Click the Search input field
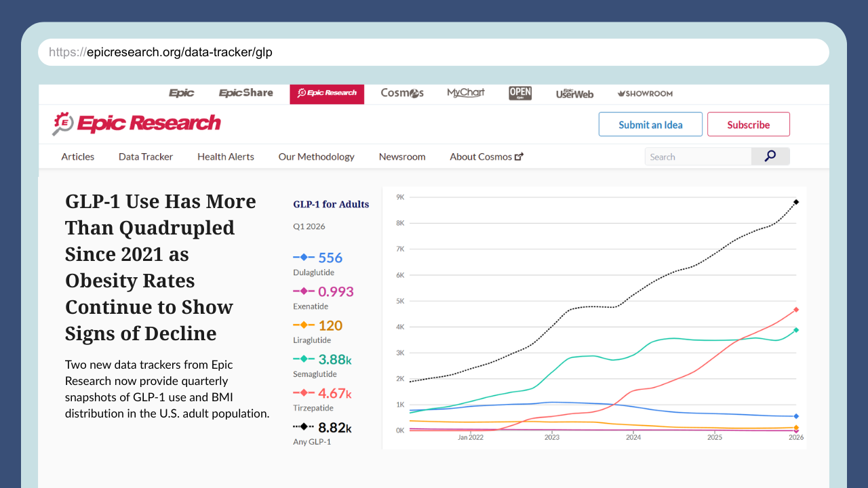Screen dimensions: 868x488 click(698, 157)
